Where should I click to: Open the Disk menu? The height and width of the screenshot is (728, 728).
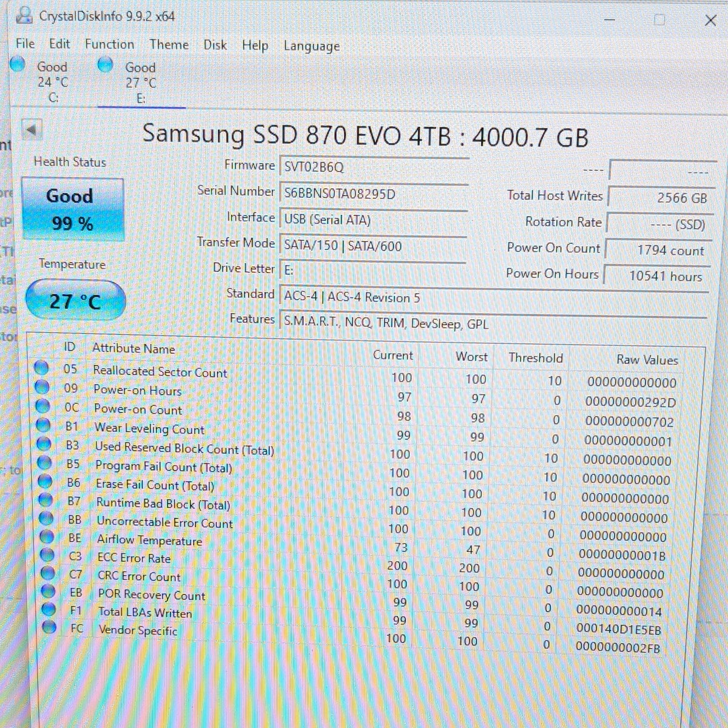point(215,45)
